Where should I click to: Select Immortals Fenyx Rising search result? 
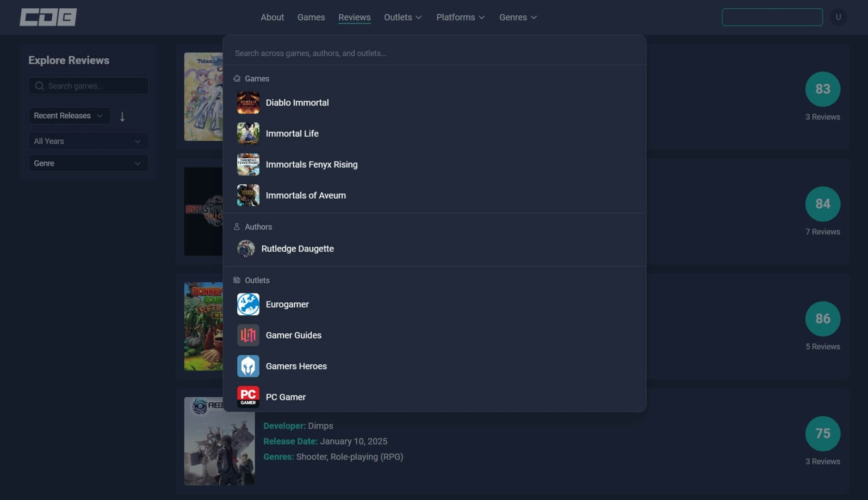pos(311,164)
